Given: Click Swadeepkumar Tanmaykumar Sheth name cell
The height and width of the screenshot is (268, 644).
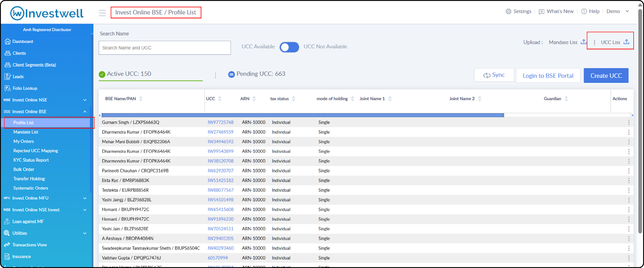Looking at the screenshot, I should click(x=151, y=248).
